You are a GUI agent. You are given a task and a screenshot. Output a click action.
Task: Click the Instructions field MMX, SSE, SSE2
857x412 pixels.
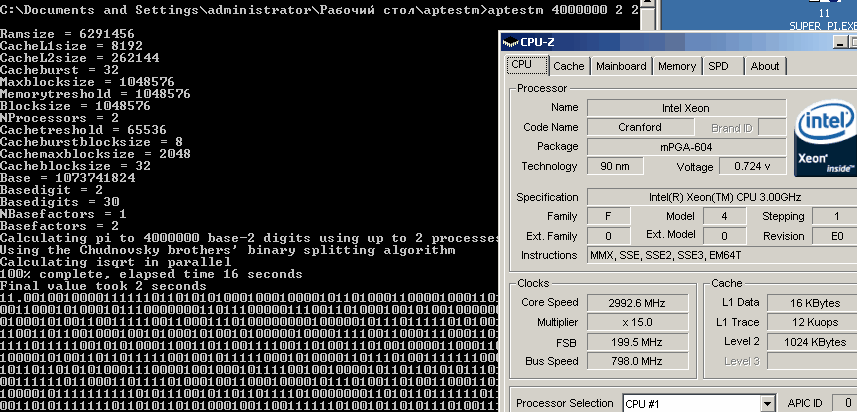[724, 255]
